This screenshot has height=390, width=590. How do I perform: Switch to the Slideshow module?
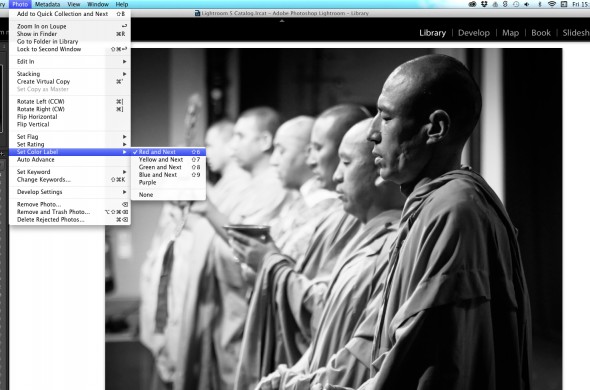point(576,33)
